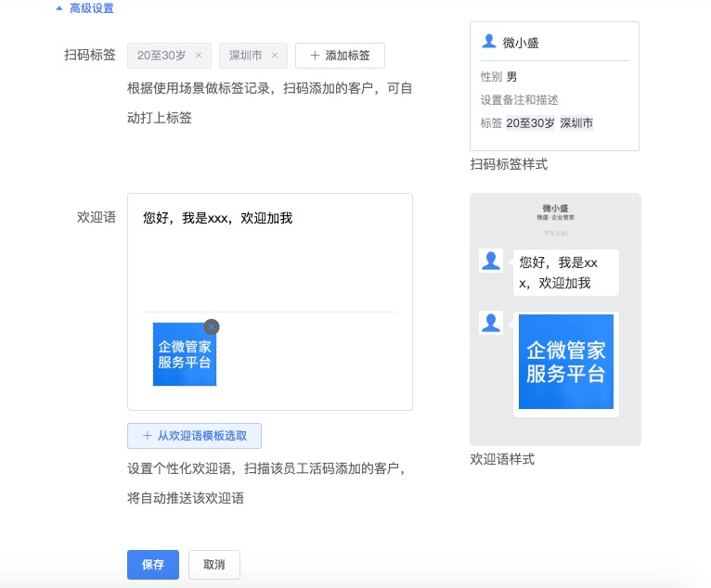Image resolution: width=711 pixels, height=588 pixels.
Task: Click avatar beside the greeting text bubble
Action: 491,261
